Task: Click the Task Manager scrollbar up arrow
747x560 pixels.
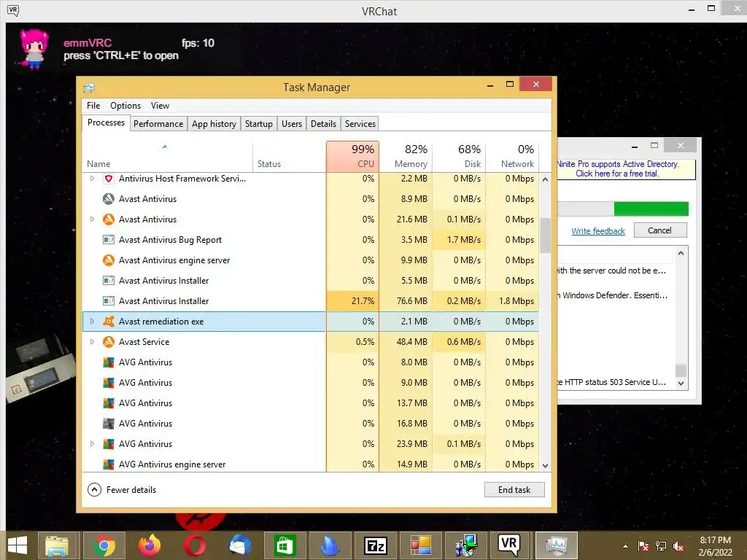Action: tap(546, 179)
